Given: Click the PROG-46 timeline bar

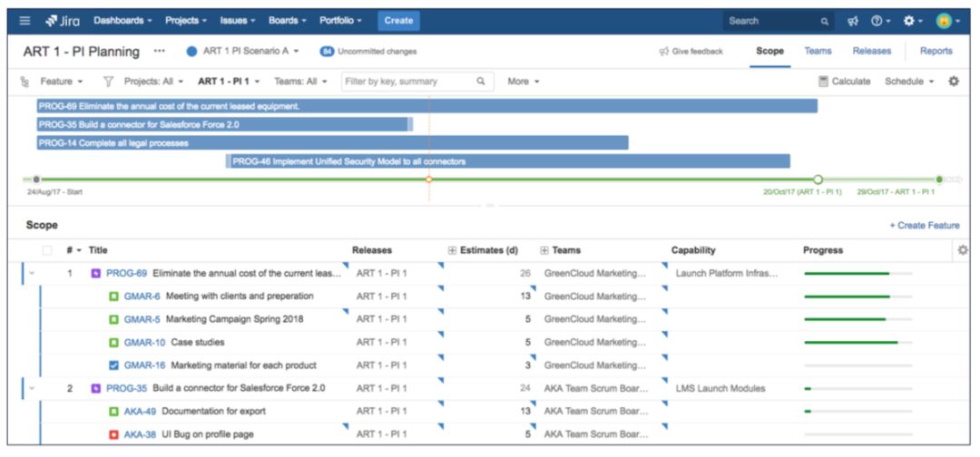Looking at the screenshot, I should 508,161.
